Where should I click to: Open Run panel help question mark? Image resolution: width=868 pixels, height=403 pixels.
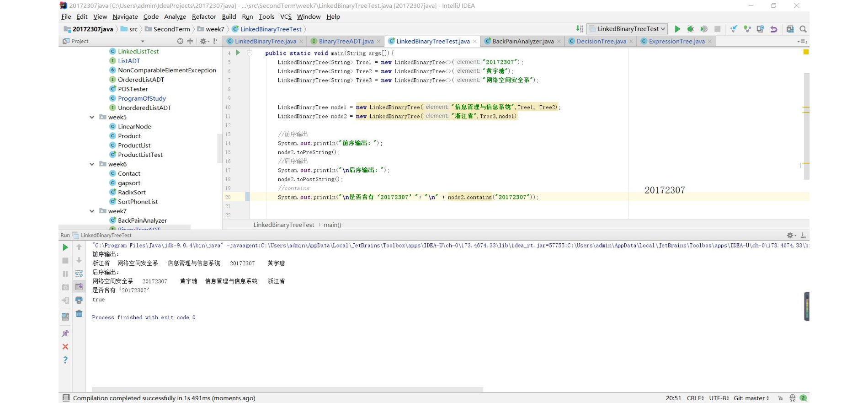coord(65,360)
